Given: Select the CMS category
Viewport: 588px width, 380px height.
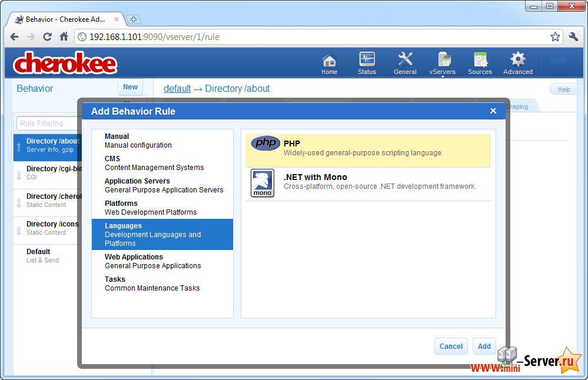Looking at the screenshot, I should point(162,163).
